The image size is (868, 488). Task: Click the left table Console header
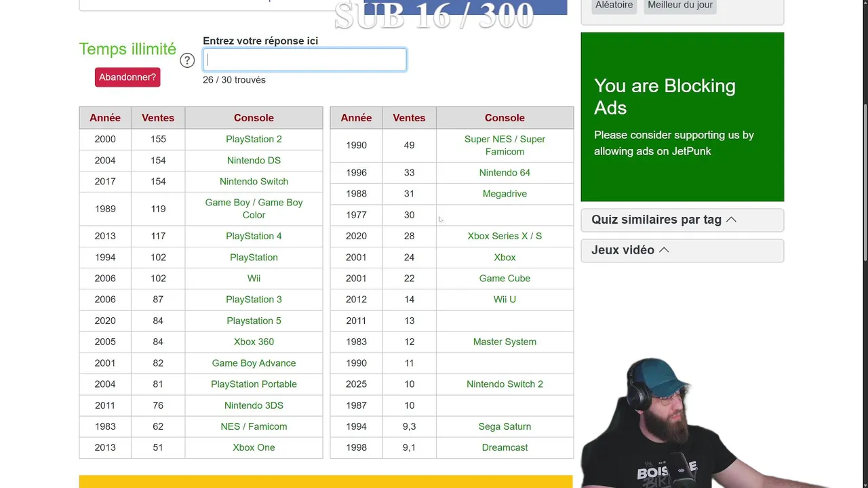pos(254,118)
